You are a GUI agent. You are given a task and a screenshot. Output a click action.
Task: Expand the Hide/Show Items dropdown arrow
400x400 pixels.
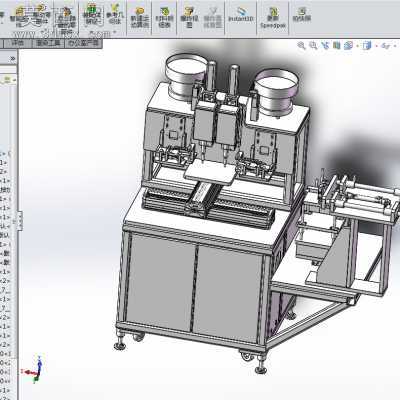pyautogui.click(x=395, y=46)
